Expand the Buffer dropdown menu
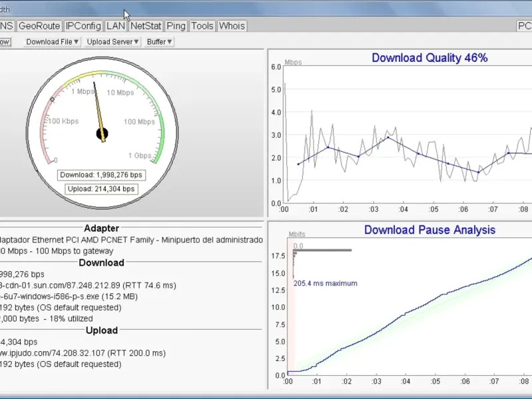532x399 pixels. [160, 42]
